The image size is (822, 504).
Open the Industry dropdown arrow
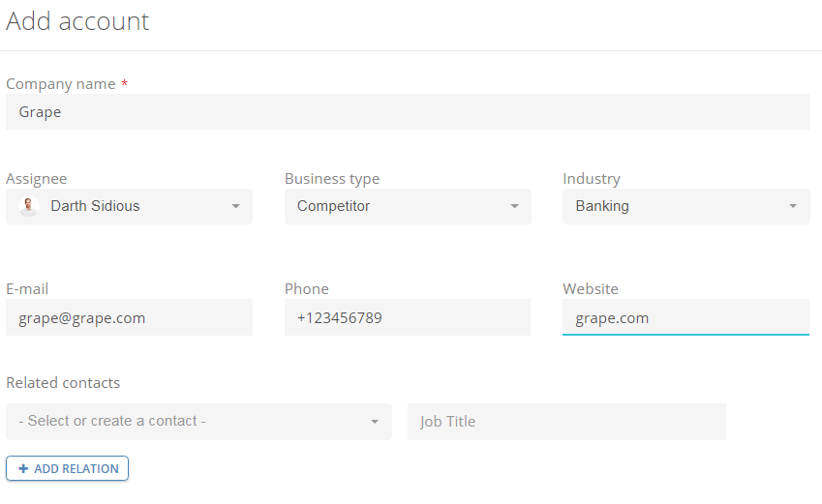click(793, 206)
